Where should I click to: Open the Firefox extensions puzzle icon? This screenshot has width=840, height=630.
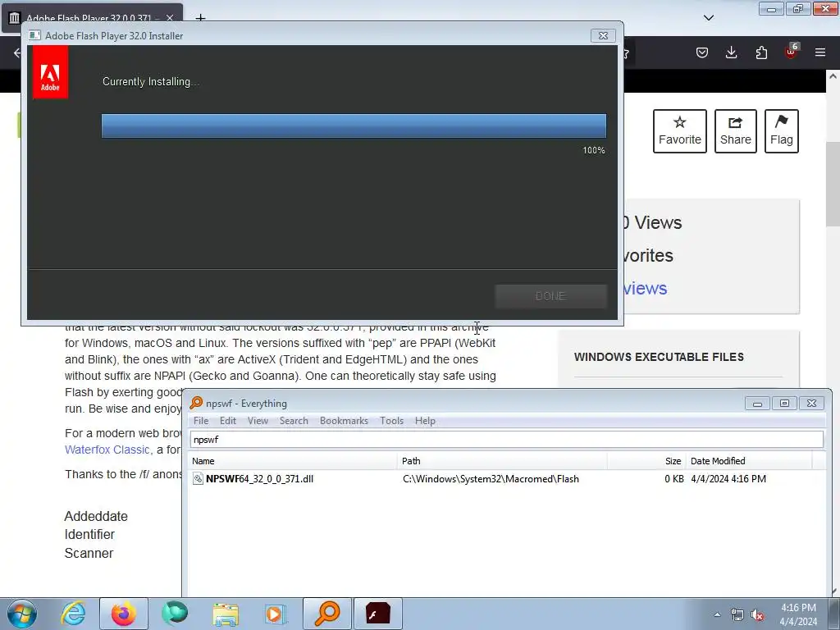click(x=761, y=52)
